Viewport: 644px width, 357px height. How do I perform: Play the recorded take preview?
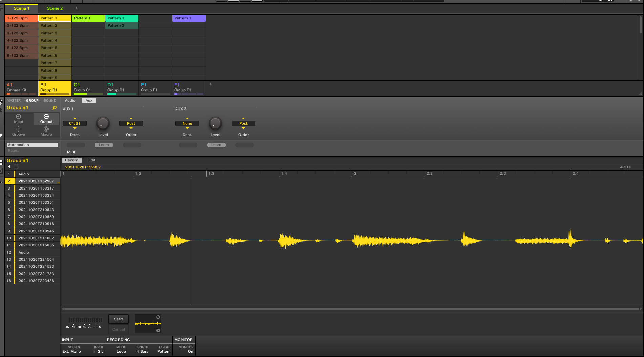pyautogui.click(x=158, y=331)
